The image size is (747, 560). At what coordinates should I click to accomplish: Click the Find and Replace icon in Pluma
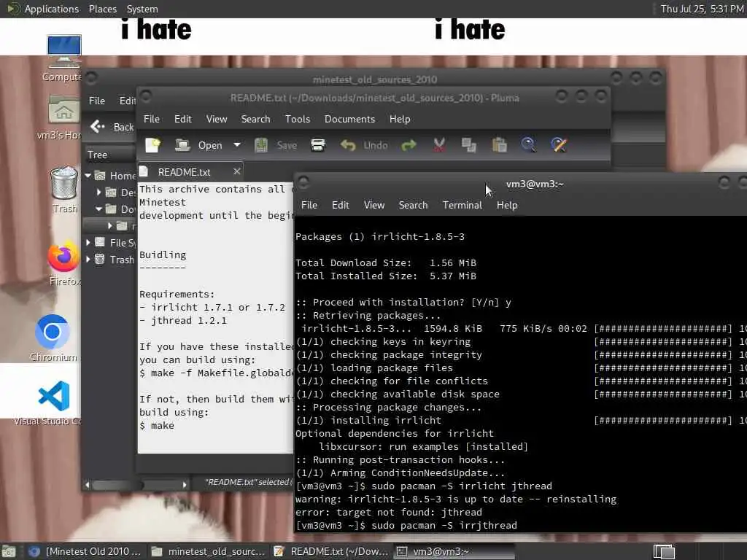[x=560, y=145]
